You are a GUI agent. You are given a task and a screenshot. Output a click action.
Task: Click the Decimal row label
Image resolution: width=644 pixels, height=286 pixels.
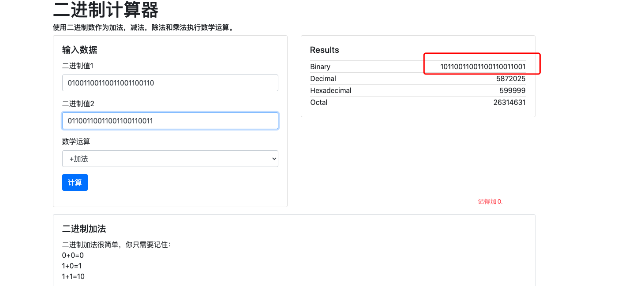[323, 79]
